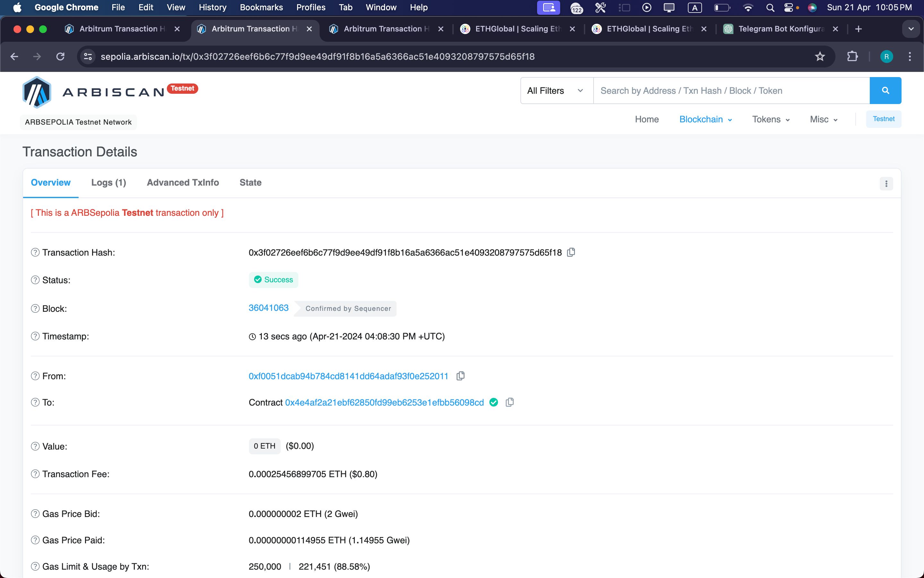Reload the page
This screenshot has width=924, height=578.
point(60,57)
